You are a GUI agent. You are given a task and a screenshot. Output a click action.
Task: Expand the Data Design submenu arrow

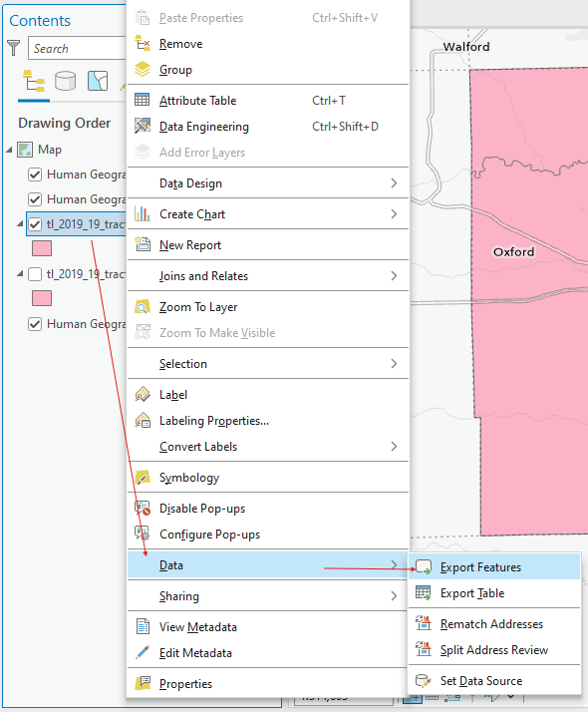coord(394,183)
